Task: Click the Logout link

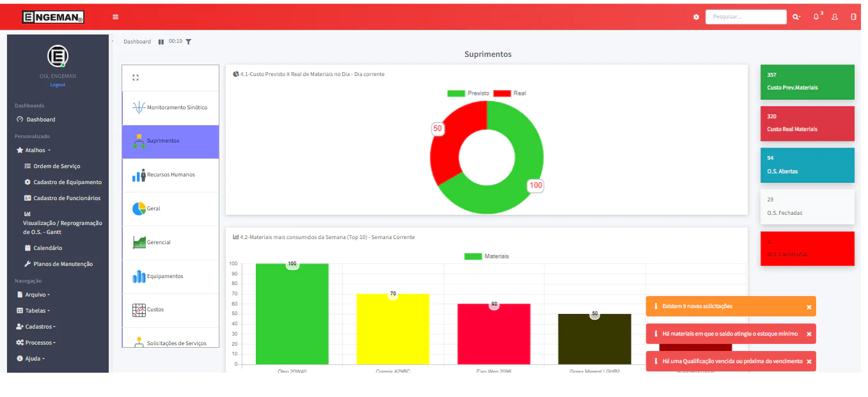Action: (58, 85)
